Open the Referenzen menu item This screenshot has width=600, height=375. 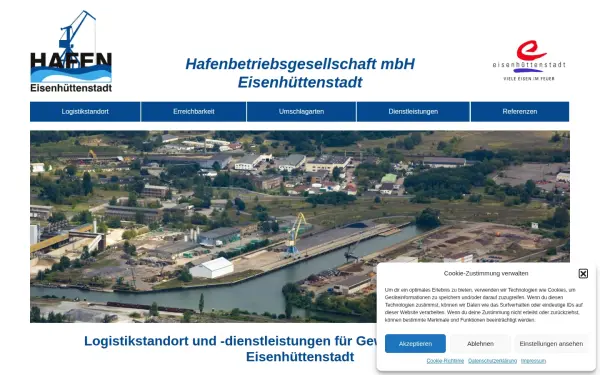pyautogui.click(x=520, y=112)
